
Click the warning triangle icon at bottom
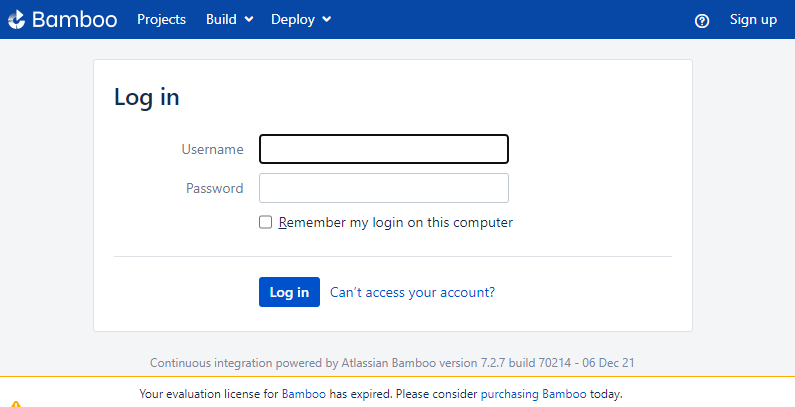(16, 404)
